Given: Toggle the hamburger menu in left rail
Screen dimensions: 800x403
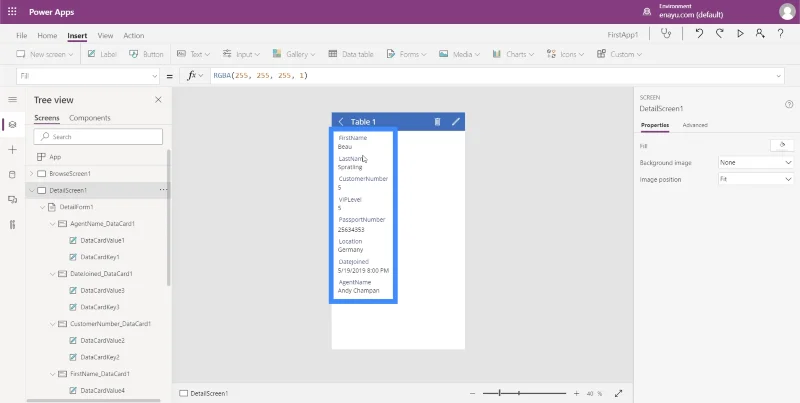Looking at the screenshot, I should tap(13, 99).
